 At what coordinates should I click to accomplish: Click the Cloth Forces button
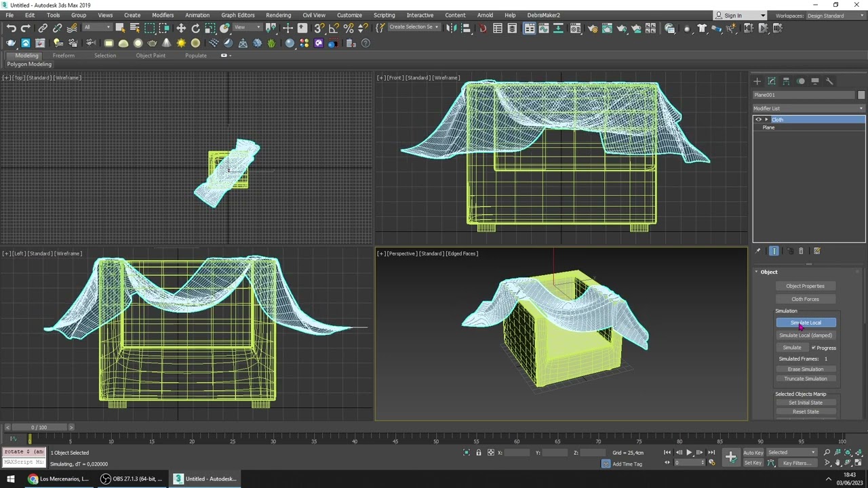[806, 299]
